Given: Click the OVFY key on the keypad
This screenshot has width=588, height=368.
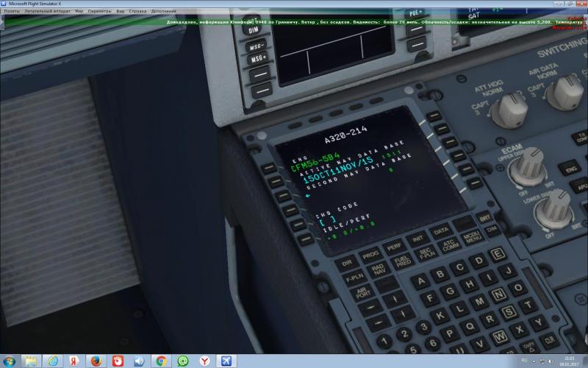Looking at the screenshot, I should (x=528, y=346).
